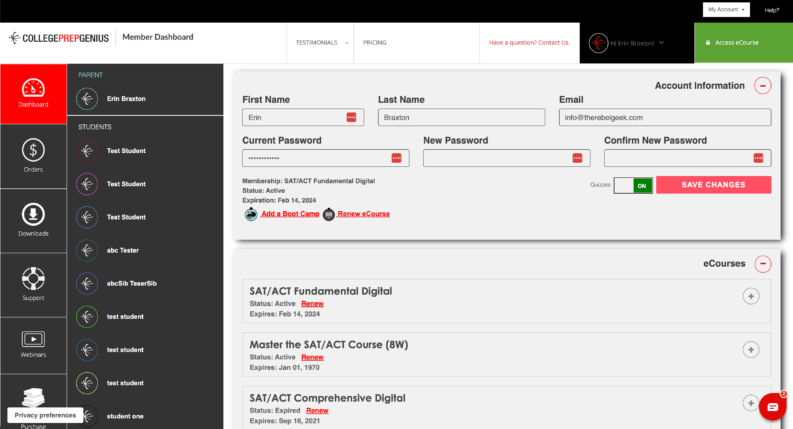Open the Webinars play icon
Screen dimensions: 793x429
coord(33,339)
